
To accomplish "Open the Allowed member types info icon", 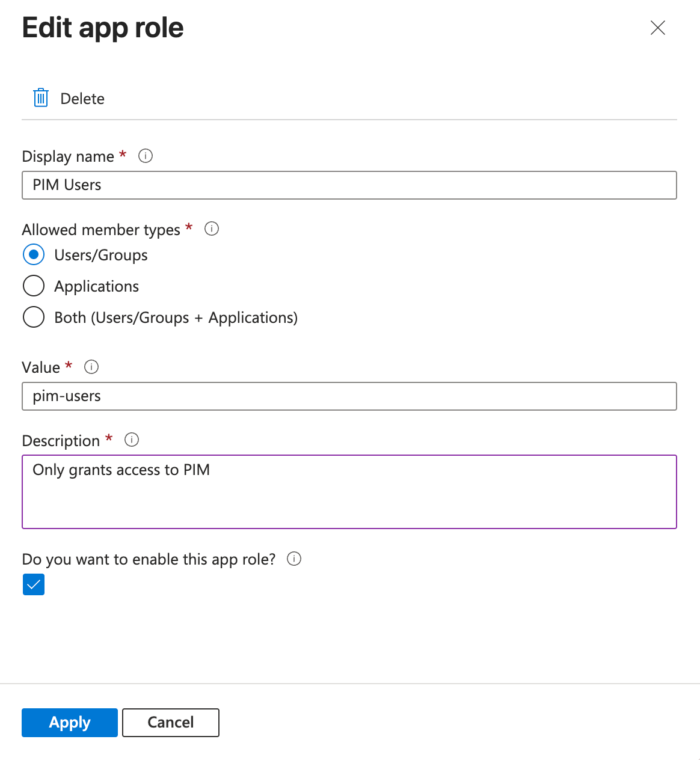I will coord(212,228).
